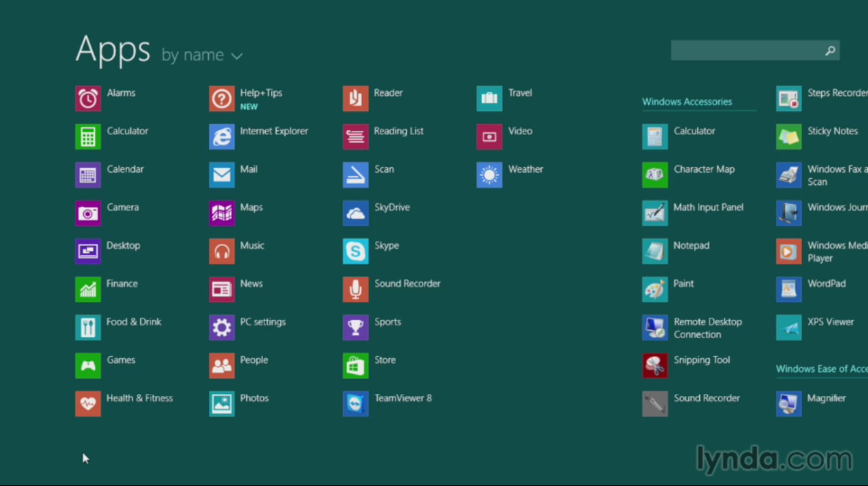The width and height of the screenshot is (868, 486).
Task: Click the 'Health & Fitness' label
Action: (x=140, y=398)
